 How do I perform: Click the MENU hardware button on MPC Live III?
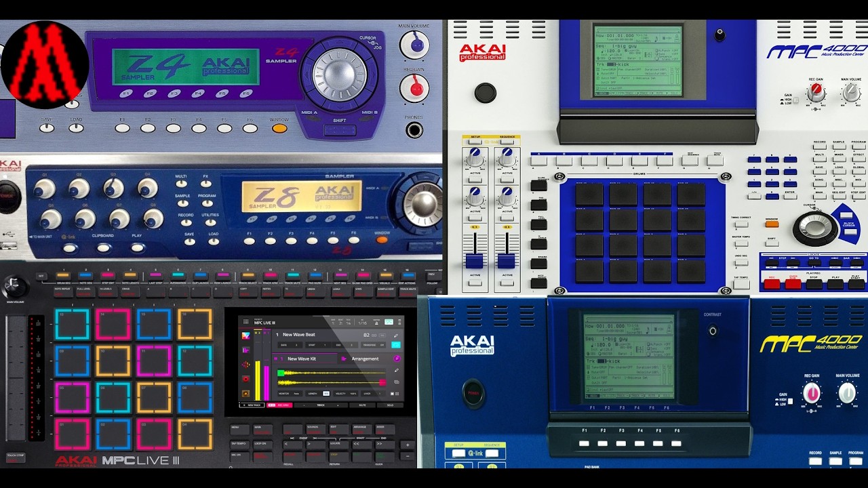(x=240, y=429)
